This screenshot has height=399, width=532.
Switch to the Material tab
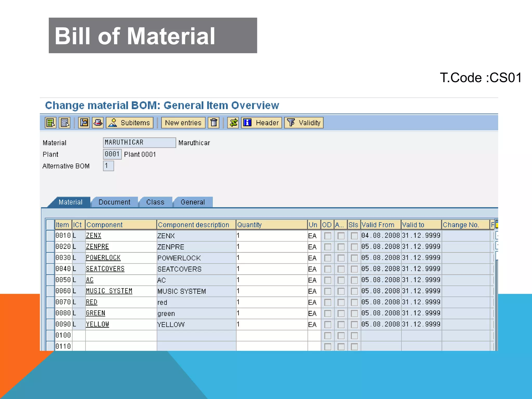(70, 202)
